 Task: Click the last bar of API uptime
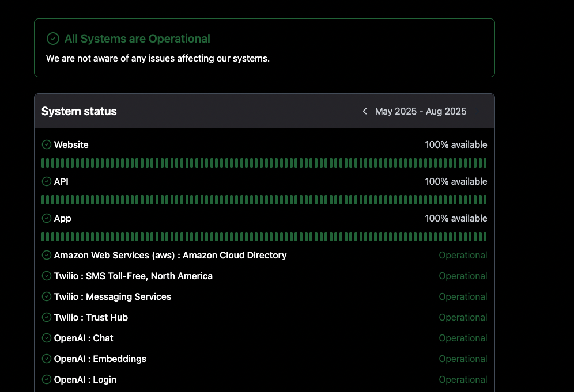coord(485,200)
